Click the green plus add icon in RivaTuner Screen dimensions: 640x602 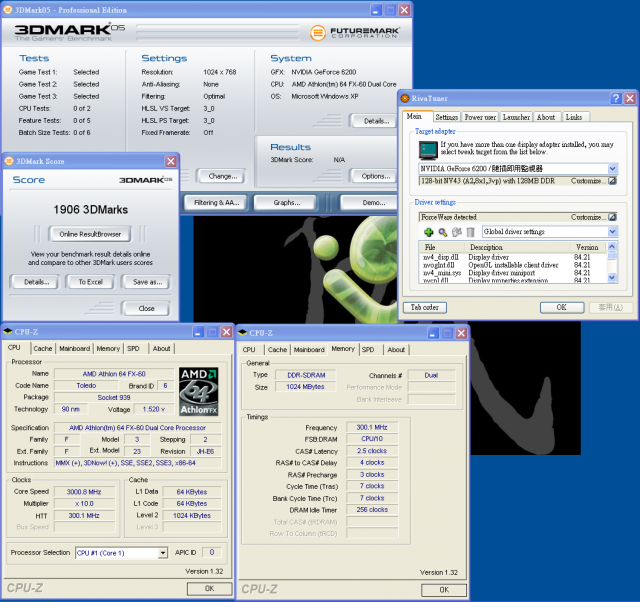(429, 232)
